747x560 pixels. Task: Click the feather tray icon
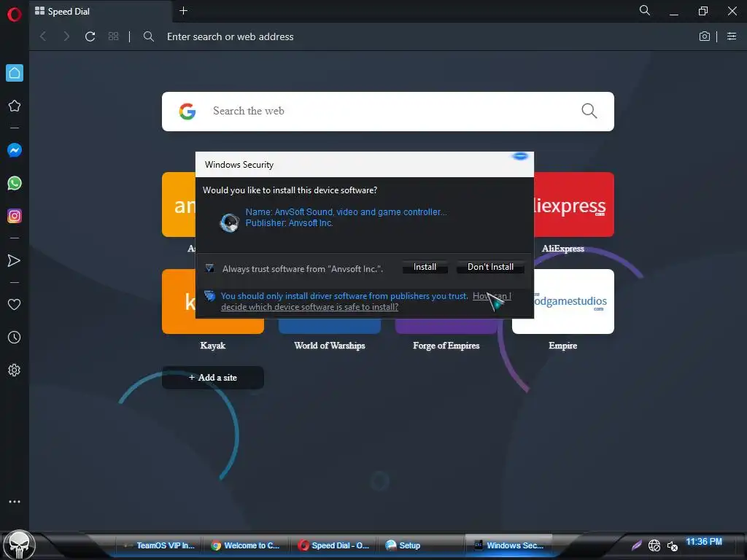pos(637,545)
